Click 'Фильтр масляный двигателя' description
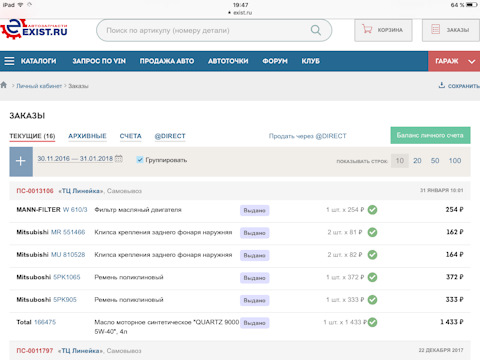Screen dimensions: 480x360 coord(138,210)
